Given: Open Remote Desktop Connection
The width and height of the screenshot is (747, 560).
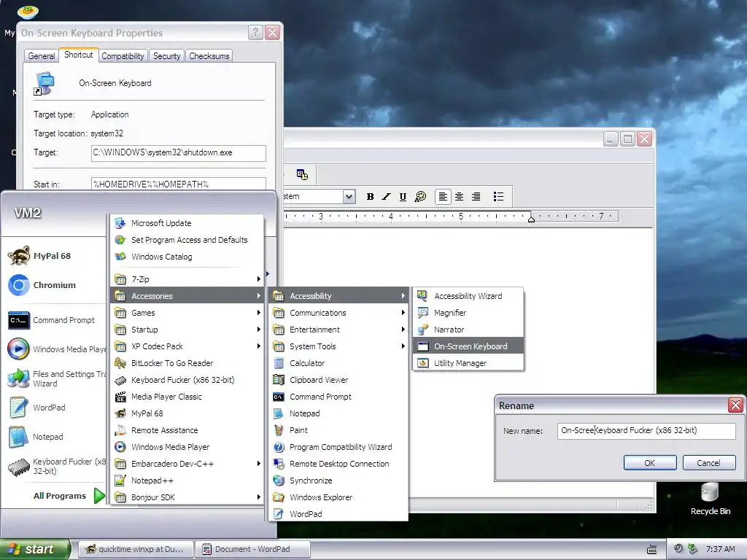Looking at the screenshot, I should tap(338, 464).
